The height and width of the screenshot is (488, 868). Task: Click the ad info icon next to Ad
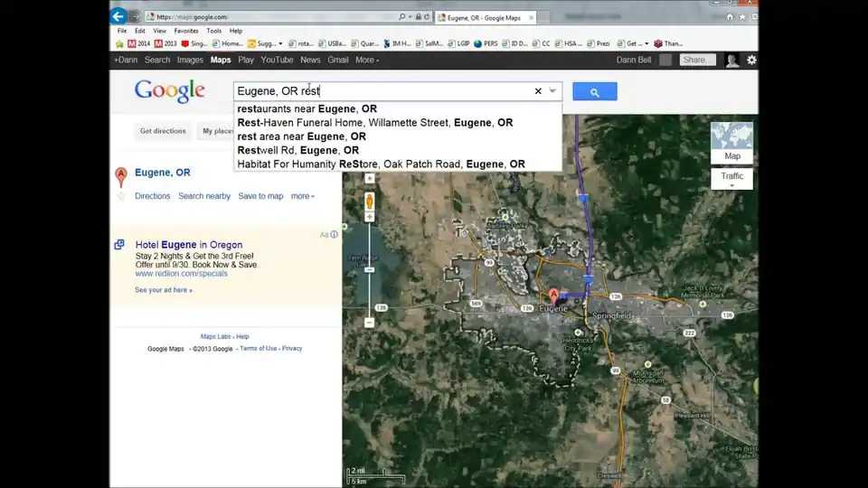(334, 235)
